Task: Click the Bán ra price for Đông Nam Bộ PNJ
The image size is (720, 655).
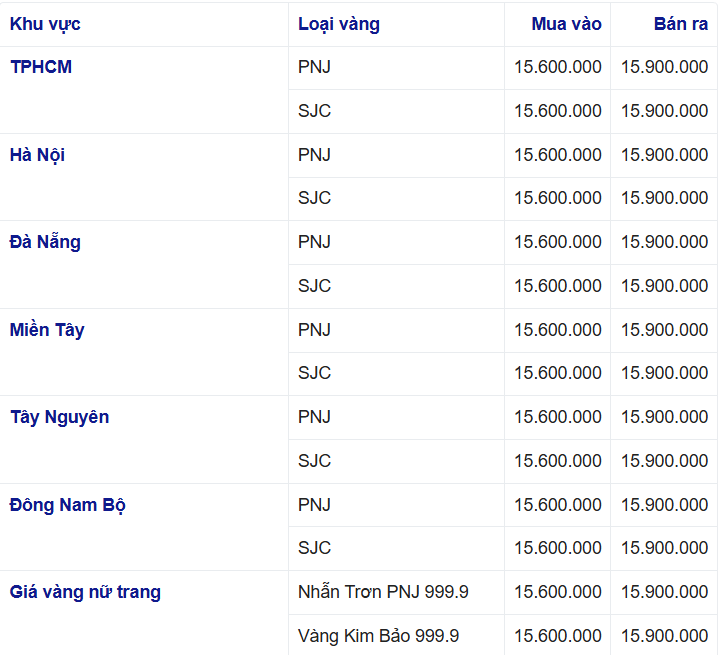Action: (664, 505)
